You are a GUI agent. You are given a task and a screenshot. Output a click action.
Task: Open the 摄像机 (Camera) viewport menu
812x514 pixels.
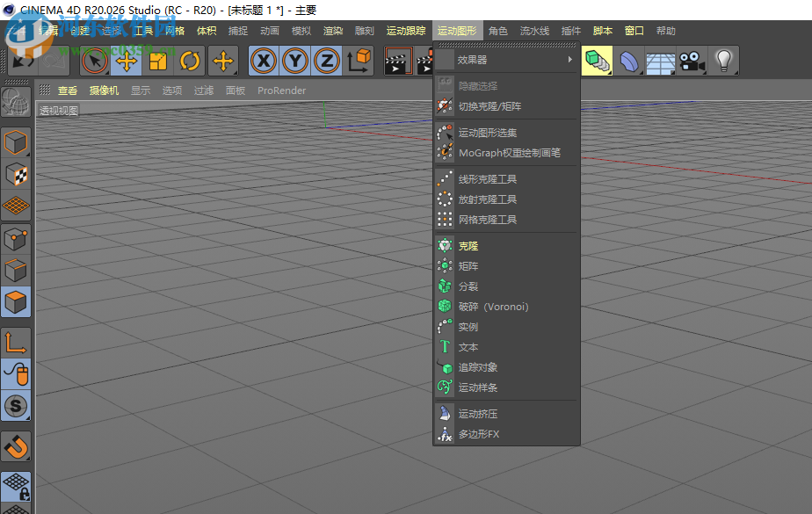(x=104, y=90)
